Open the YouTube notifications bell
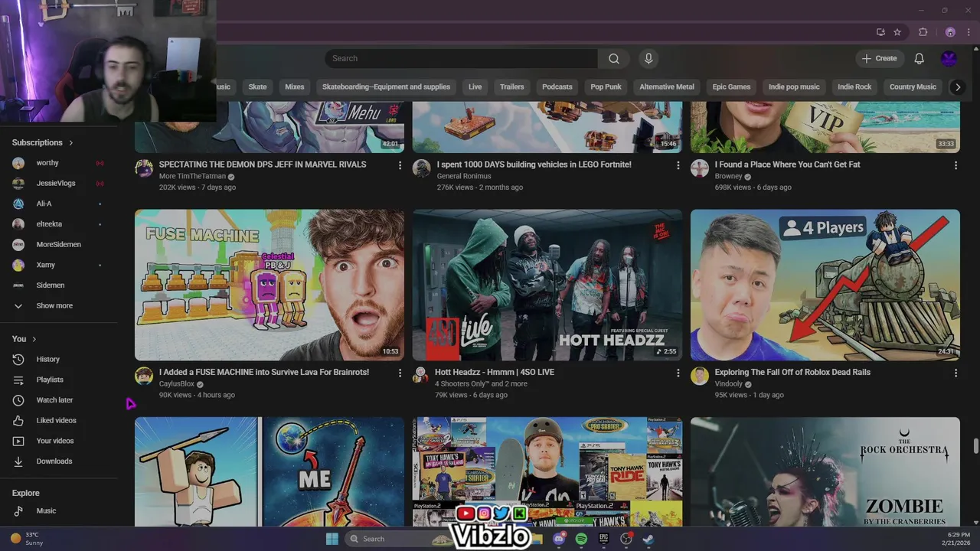Image resolution: width=980 pixels, height=551 pixels. pos(919,58)
